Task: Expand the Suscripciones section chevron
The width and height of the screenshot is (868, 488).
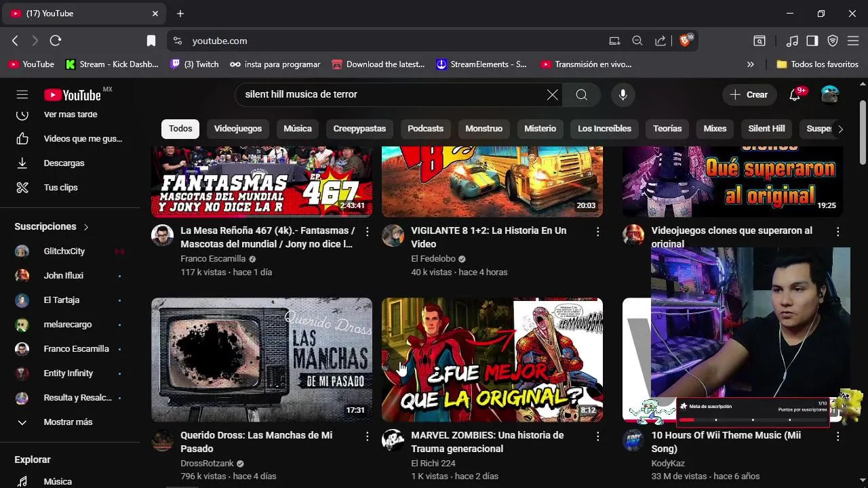Action: [x=86, y=227]
